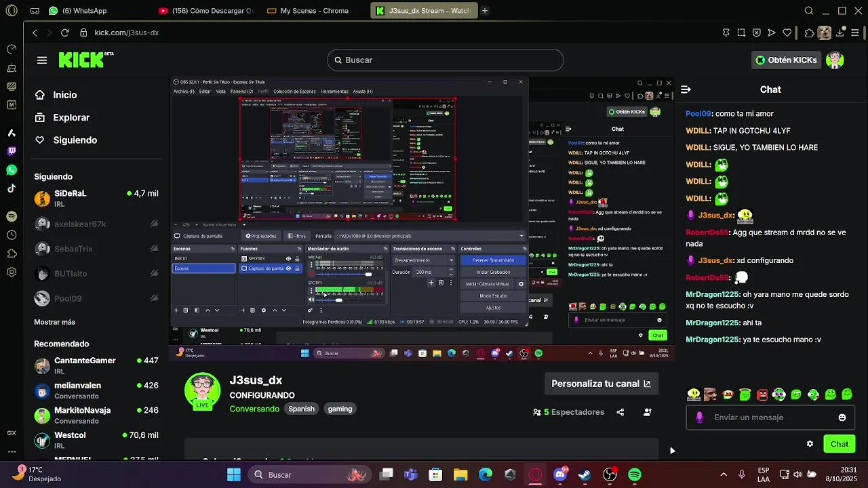Open virtual camera settings gear in OBS
Image resolution: width=868 pixels, height=488 pixels.
pyautogui.click(x=521, y=284)
